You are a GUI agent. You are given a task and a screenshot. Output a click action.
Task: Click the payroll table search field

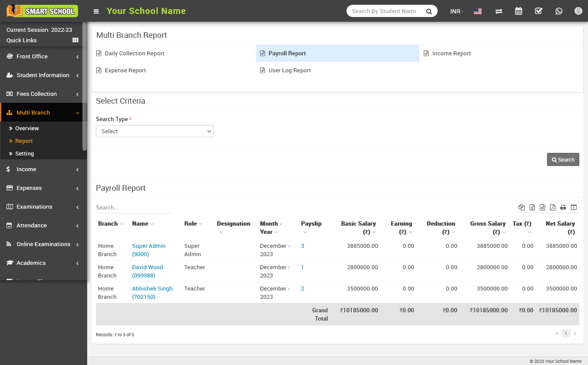134,208
